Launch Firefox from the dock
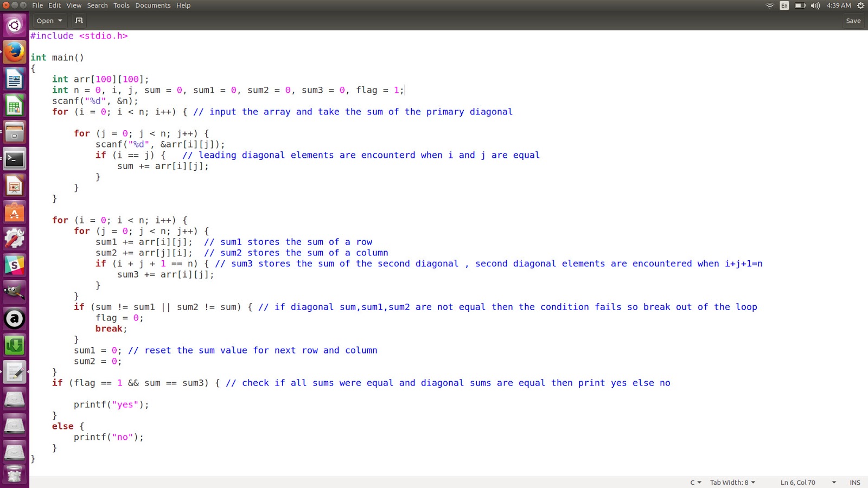Image resolution: width=868 pixels, height=488 pixels. click(15, 52)
